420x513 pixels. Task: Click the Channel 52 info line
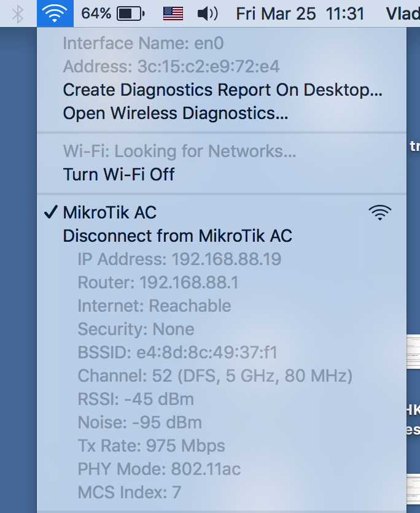(215, 376)
